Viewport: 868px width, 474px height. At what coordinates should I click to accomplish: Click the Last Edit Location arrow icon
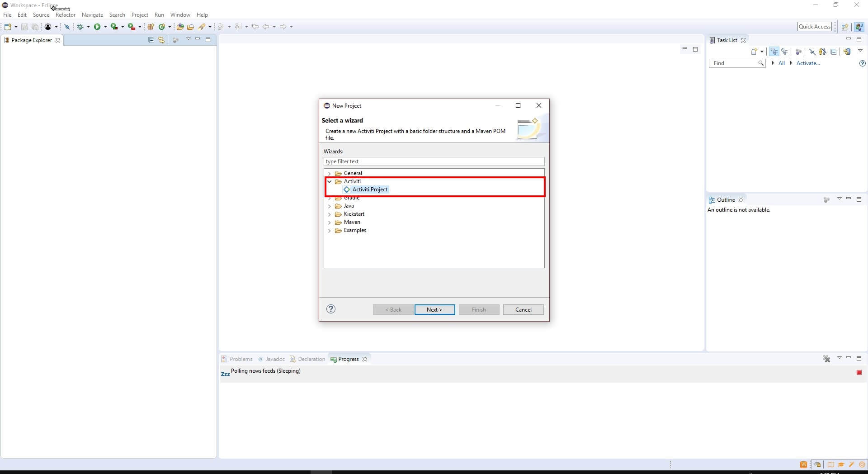tap(255, 27)
